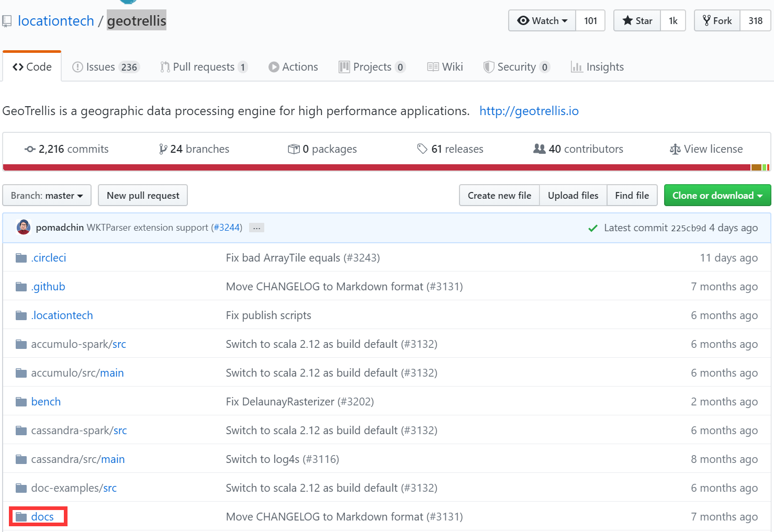Open the Projects tab

pyautogui.click(x=372, y=67)
